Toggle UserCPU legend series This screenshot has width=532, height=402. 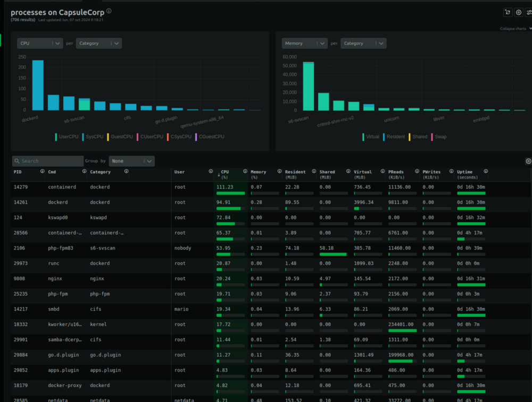click(66, 137)
